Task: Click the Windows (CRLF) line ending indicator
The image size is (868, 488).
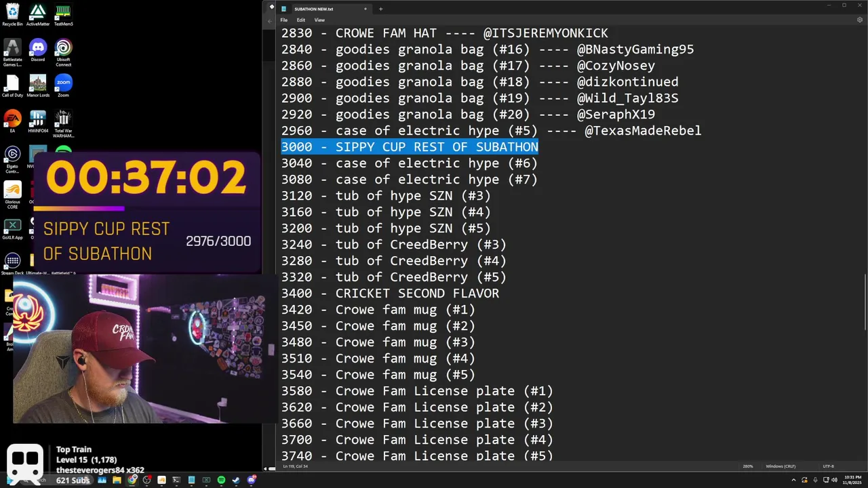Action: point(781,466)
